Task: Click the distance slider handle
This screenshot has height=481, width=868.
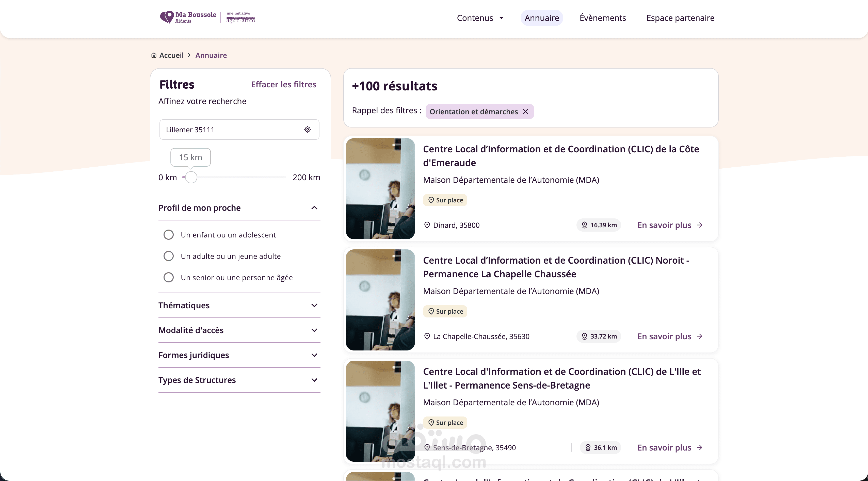Action: [x=191, y=177]
